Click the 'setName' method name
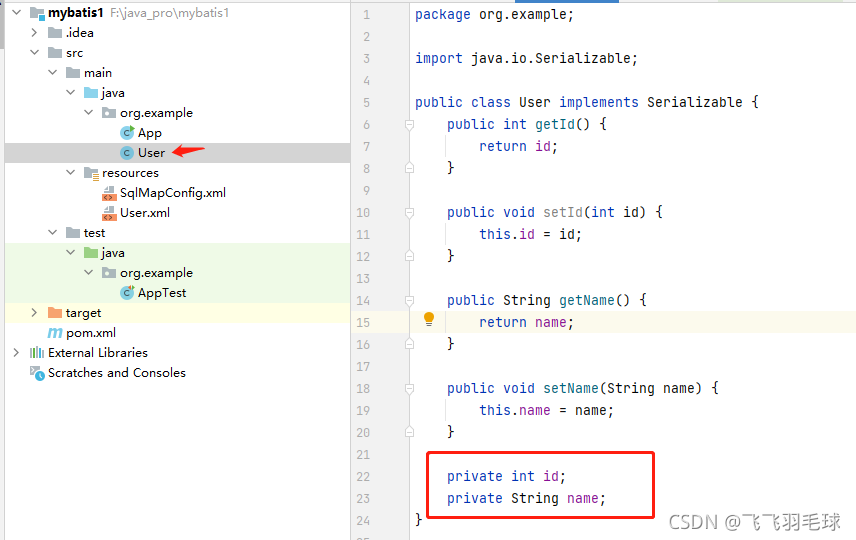This screenshot has width=856, height=540. click(x=571, y=388)
